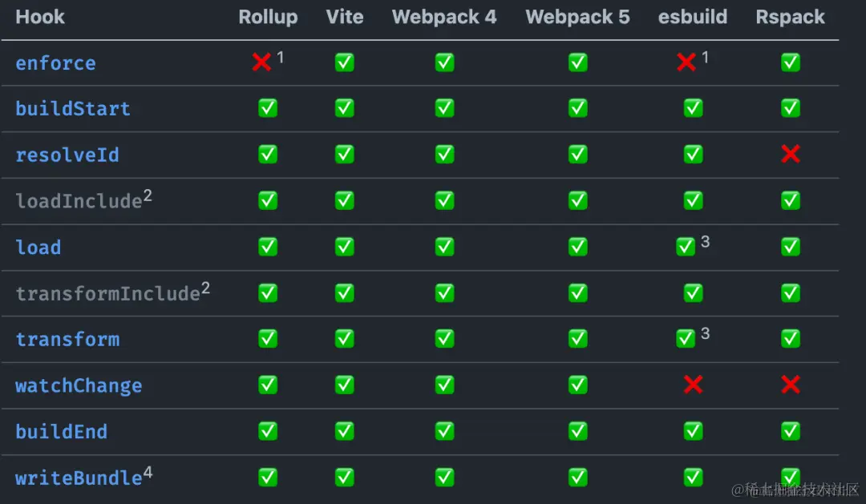Open the resolveId hook link
Viewport: 866px width, 504px height.
point(67,155)
